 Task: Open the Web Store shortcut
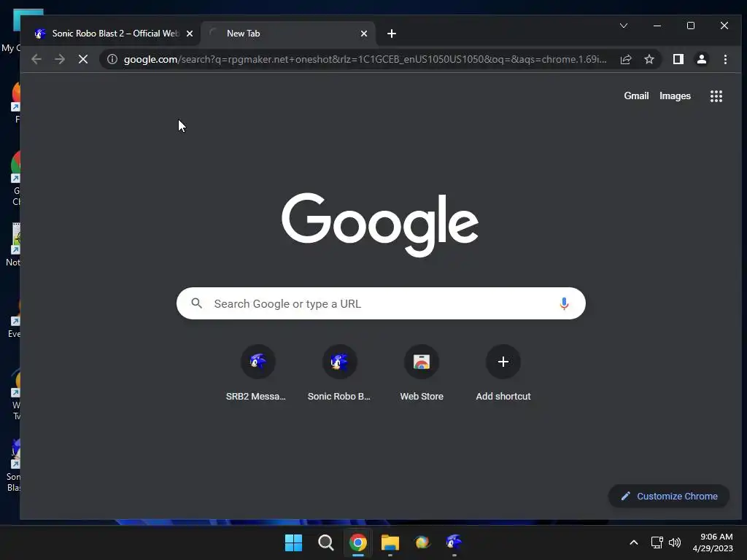(422, 373)
